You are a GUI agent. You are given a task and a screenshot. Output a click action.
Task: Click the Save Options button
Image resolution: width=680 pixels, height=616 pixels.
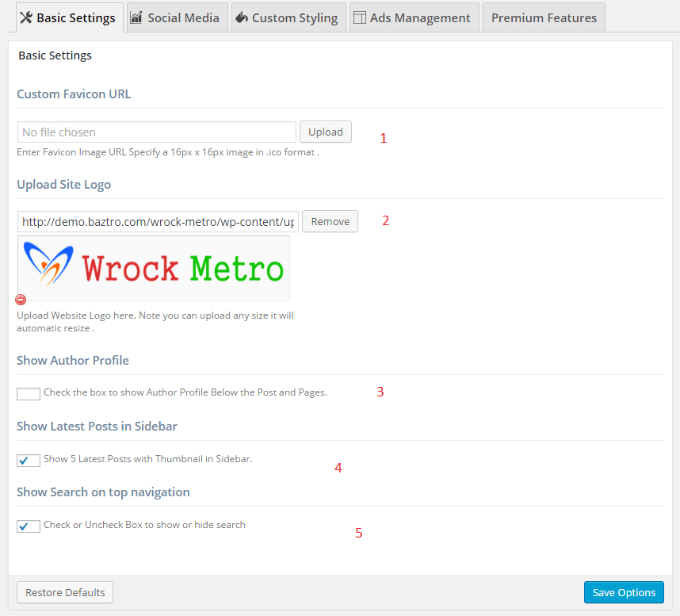point(624,592)
